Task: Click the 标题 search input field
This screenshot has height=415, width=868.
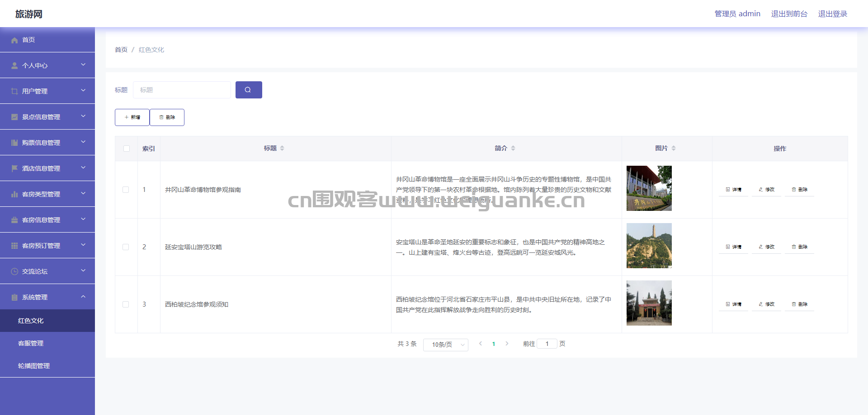Action: pos(182,90)
